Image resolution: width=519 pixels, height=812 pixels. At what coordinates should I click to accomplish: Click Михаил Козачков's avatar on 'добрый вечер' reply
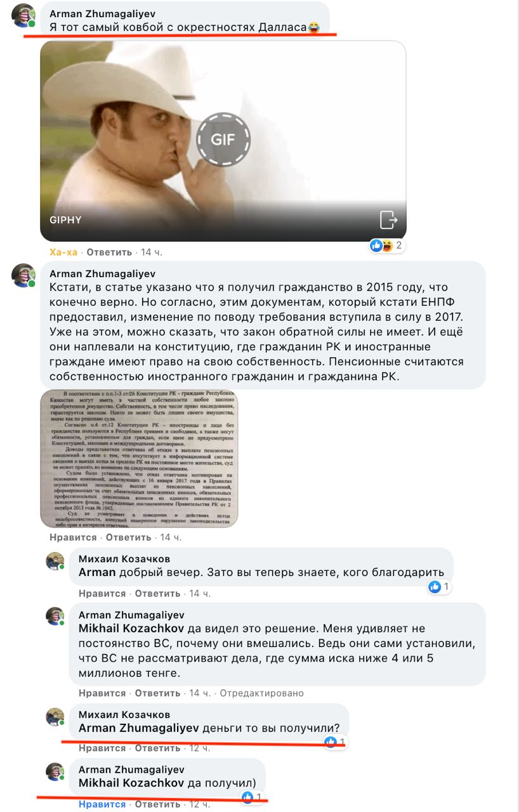point(55,561)
